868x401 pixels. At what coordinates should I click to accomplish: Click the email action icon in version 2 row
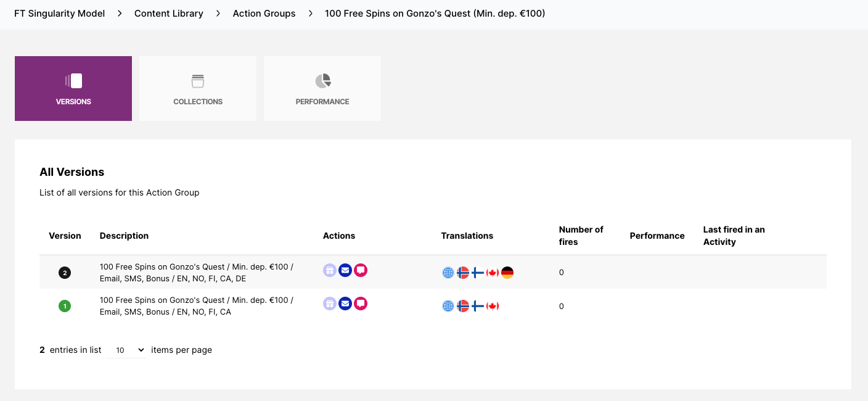345,270
